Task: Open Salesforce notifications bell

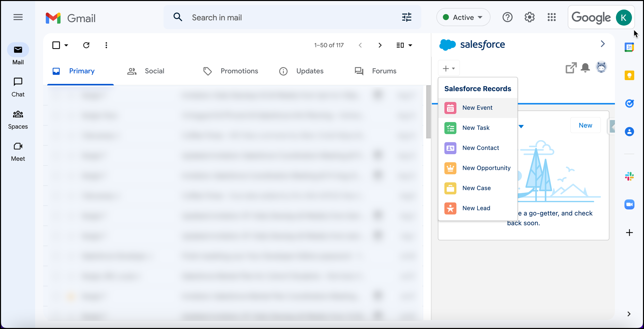Action: click(585, 68)
